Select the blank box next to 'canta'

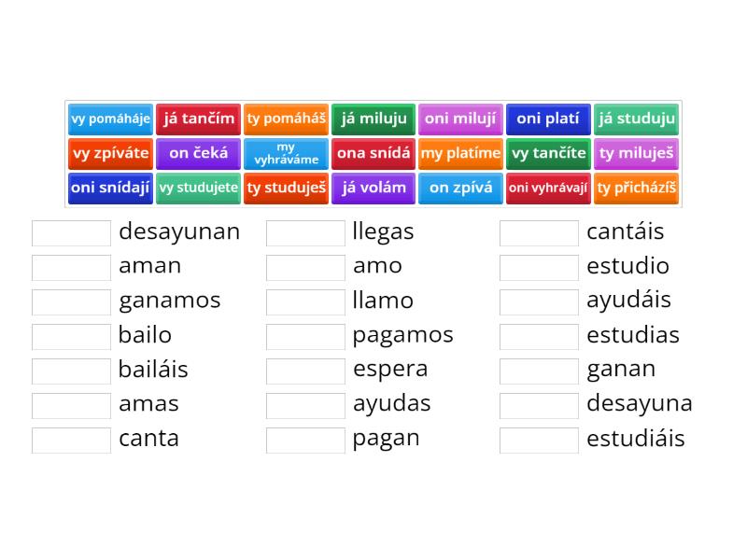pyautogui.click(x=71, y=440)
